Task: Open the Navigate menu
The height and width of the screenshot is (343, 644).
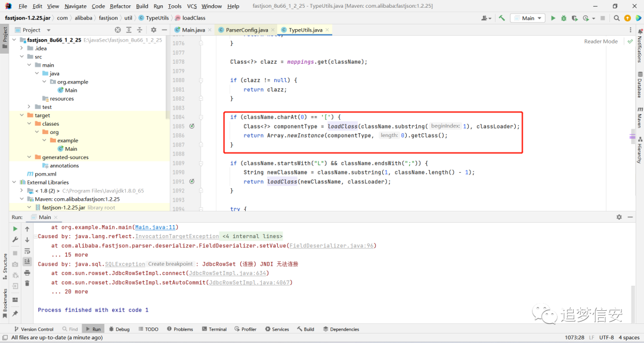Action: (x=76, y=6)
